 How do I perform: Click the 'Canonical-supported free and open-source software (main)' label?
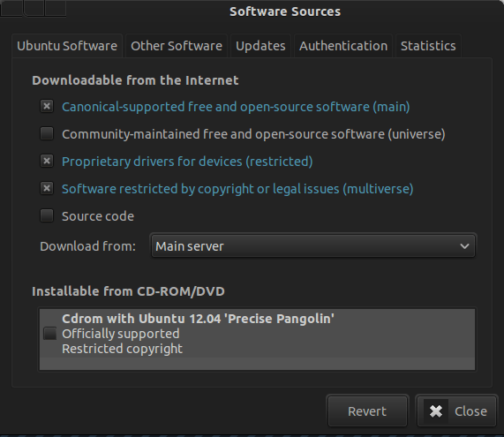[x=236, y=107]
